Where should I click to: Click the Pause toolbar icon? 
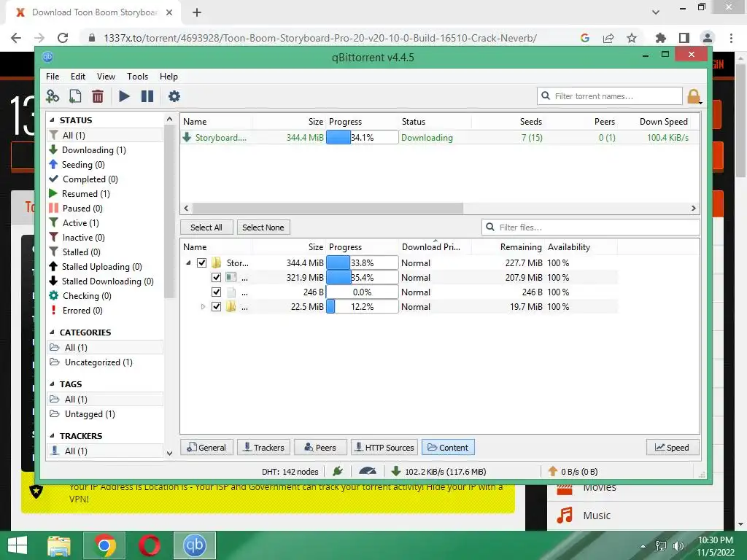click(x=147, y=96)
